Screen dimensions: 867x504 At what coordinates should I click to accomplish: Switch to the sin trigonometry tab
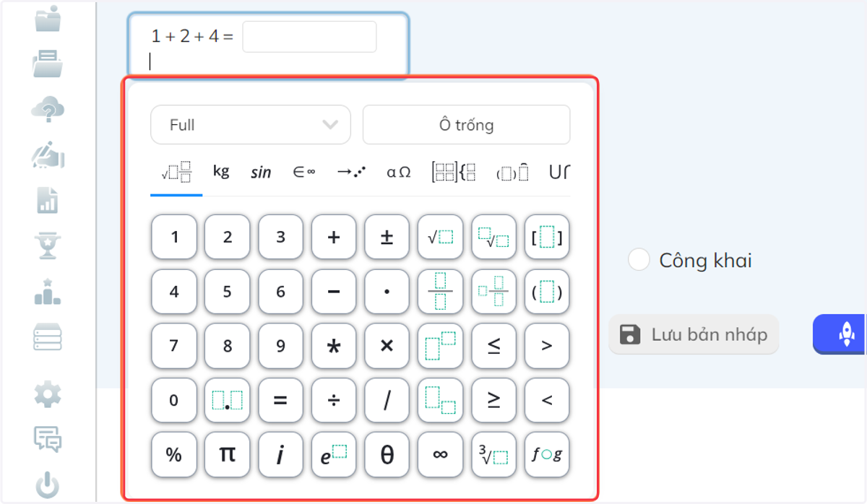pos(261,172)
